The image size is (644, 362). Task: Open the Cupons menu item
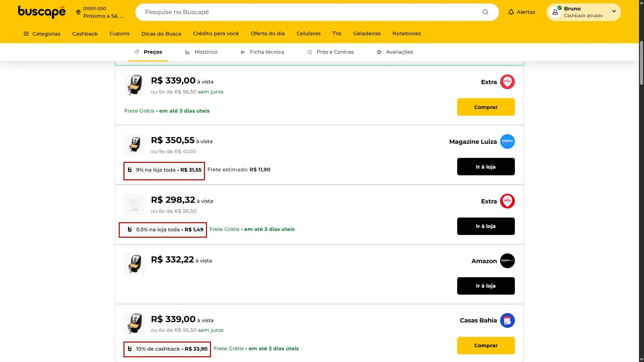click(119, 34)
